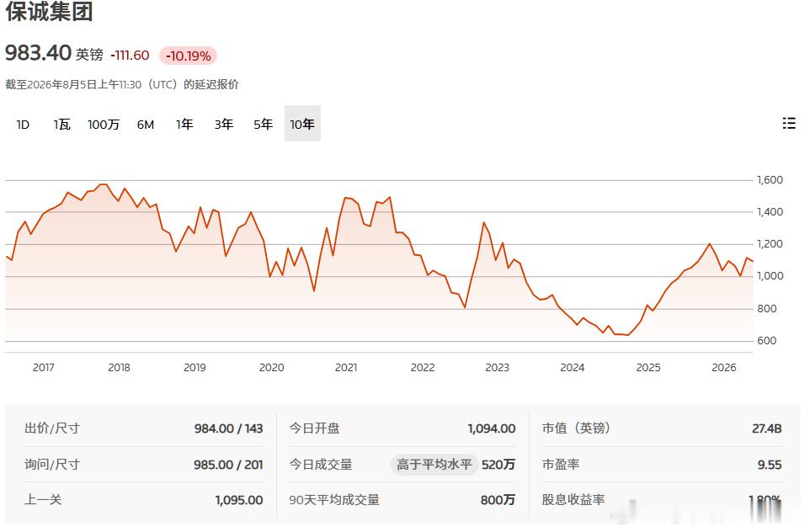Click the 市值（英镑） label
This screenshot has width=810, height=532.
pos(577,428)
